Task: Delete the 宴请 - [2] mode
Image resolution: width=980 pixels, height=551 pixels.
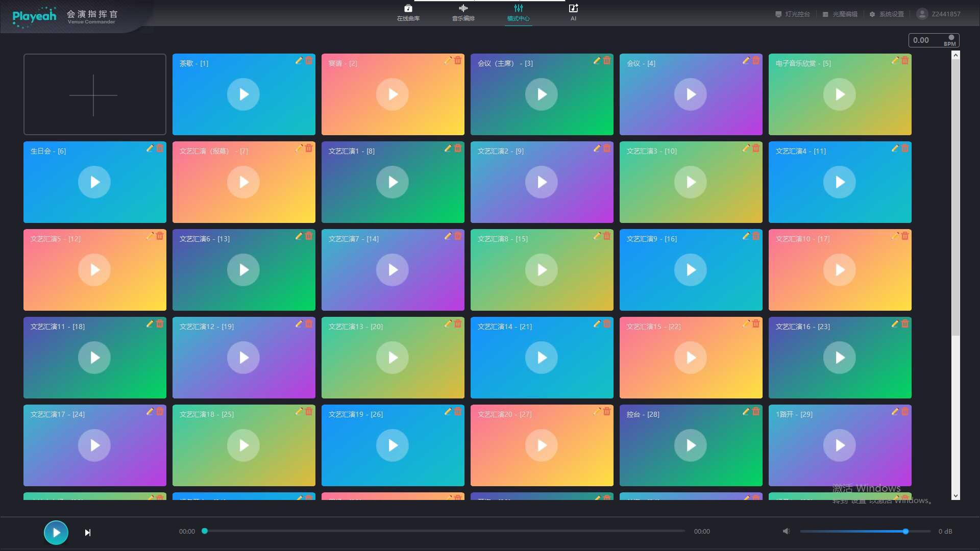Action: tap(458, 61)
